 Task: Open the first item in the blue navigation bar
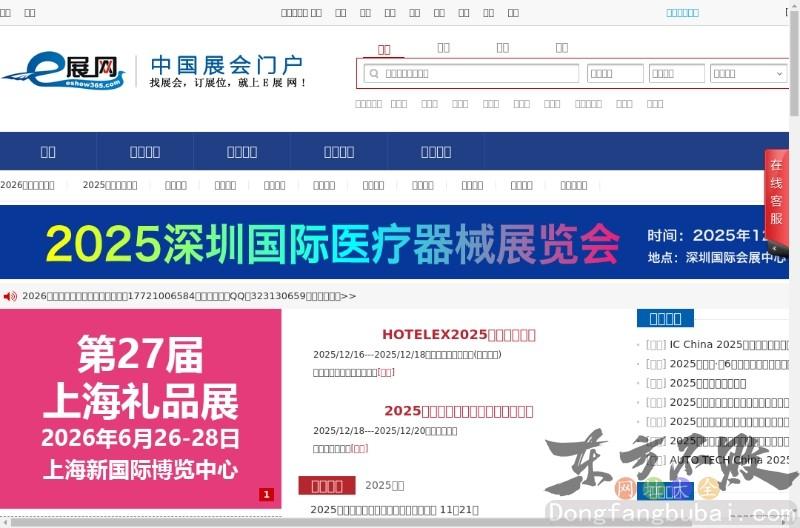[x=48, y=152]
